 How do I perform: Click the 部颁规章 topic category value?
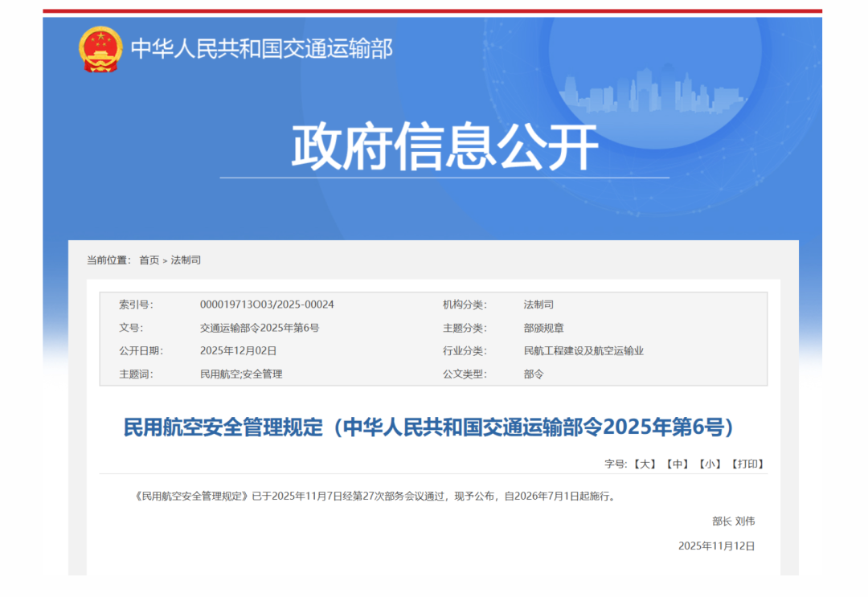(x=543, y=328)
